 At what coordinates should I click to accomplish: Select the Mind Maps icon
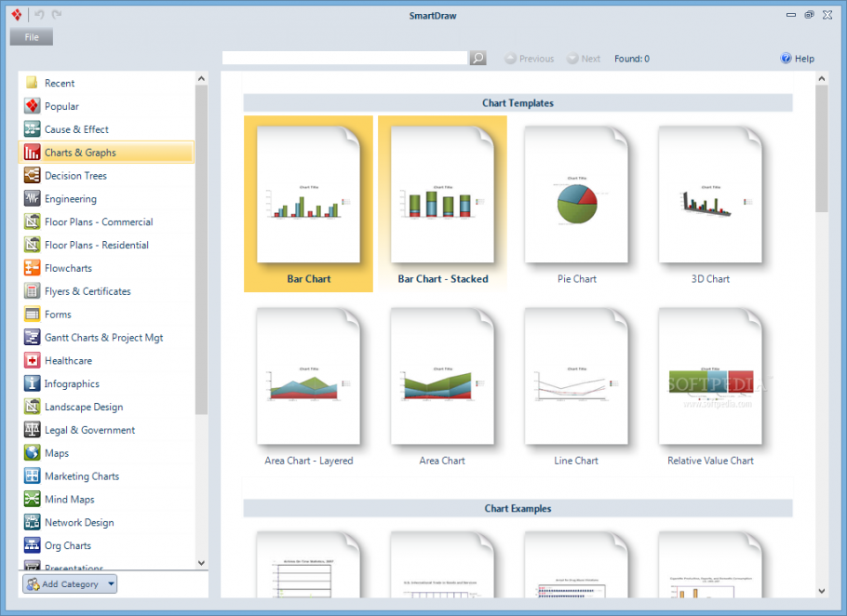pos(32,499)
